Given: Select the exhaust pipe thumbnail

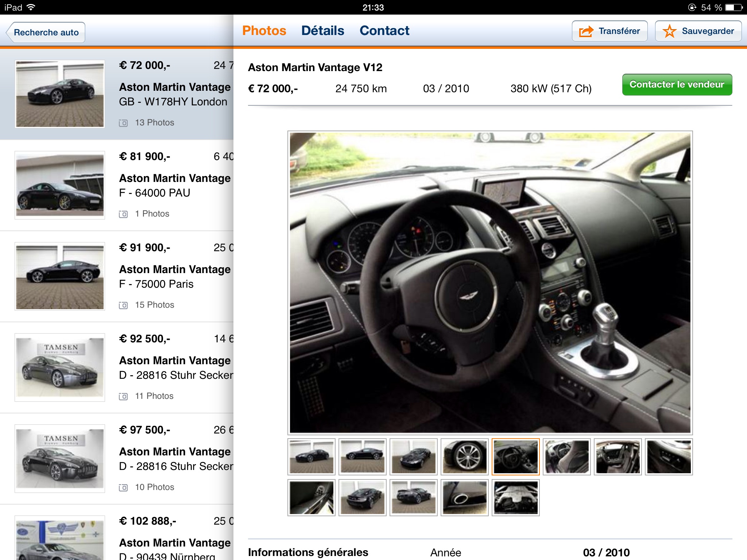Looking at the screenshot, I should [465, 498].
